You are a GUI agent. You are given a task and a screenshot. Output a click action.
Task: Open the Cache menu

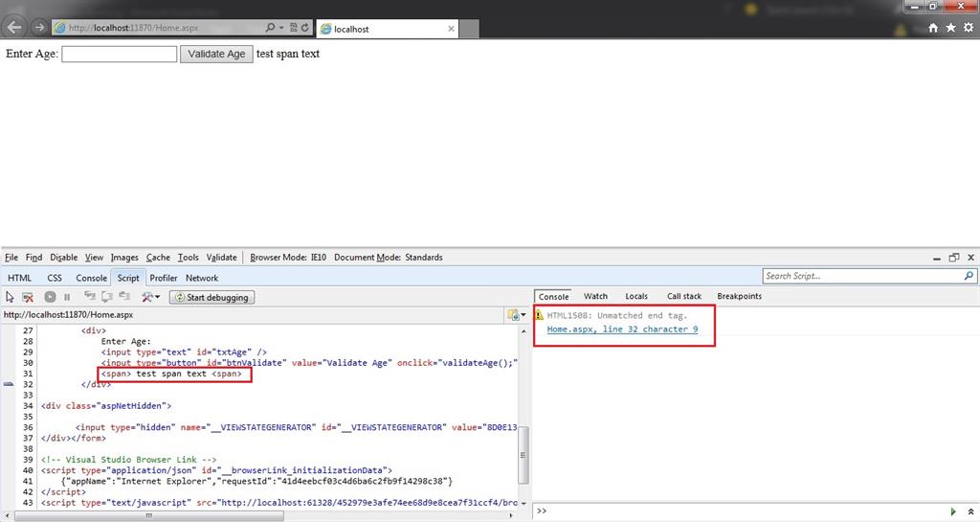pyautogui.click(x=158, y=258)
